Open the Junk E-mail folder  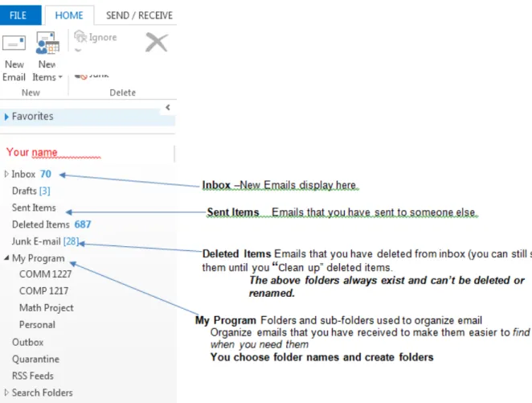click(36, 241)
